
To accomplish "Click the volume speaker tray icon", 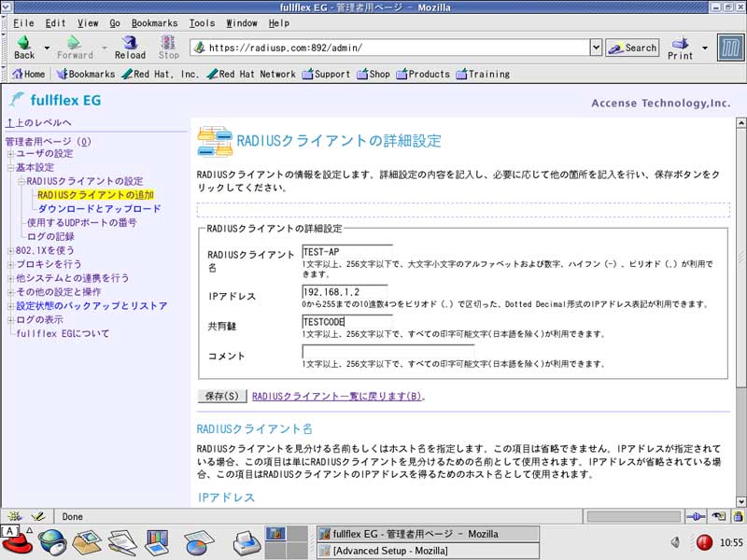I will click(674, 542).
